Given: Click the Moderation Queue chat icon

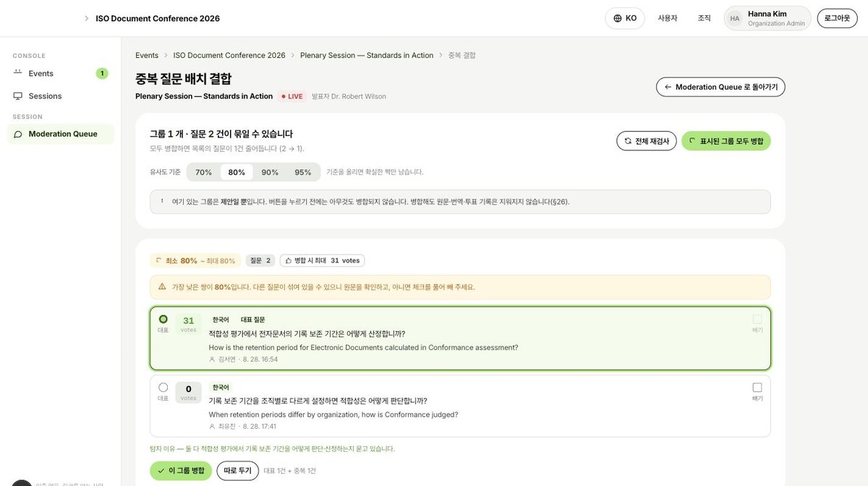Looking at the screenshot, I should [17, 134].
